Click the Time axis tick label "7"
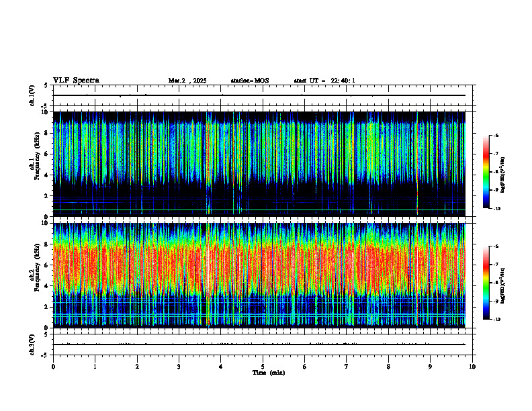The width and height of the screenshot is (532, 411). point(347,367)
